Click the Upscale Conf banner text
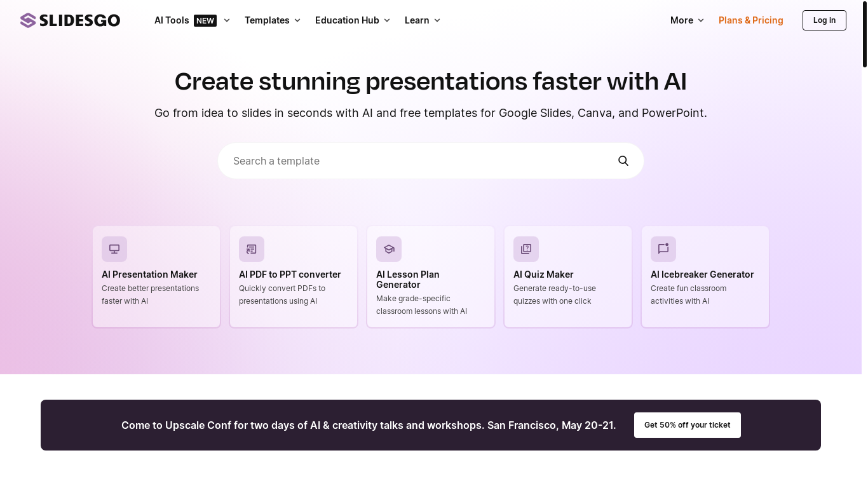Screen dimensions: 868x488 (x=369, y=425)
